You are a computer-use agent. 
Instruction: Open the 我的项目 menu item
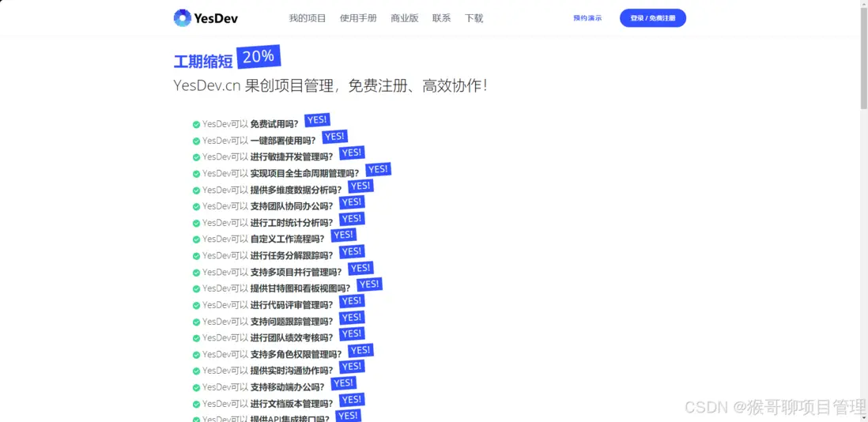tap(308, 18)
